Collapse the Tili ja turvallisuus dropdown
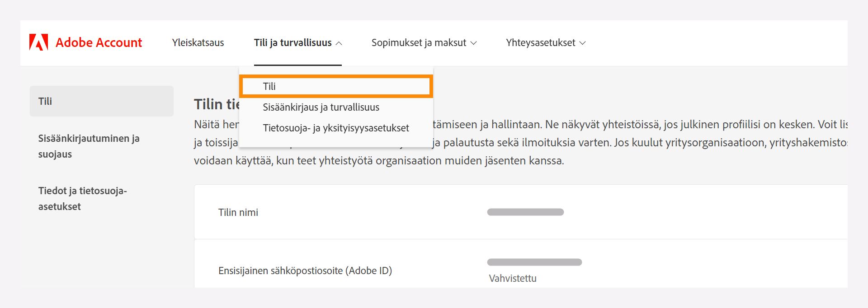868x308 pixels. point(298,42)
